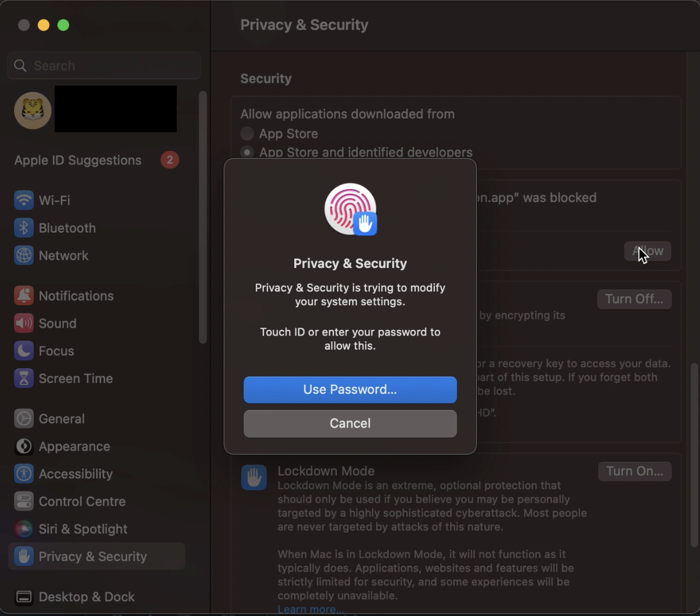Select the Accessibility icon
700x616 pixels.
24,474
